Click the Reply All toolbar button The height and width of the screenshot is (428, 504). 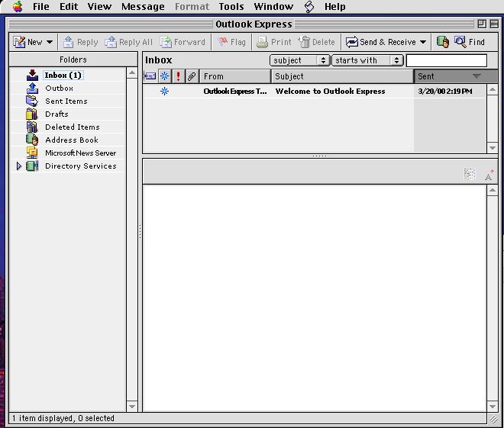[129, 42]
